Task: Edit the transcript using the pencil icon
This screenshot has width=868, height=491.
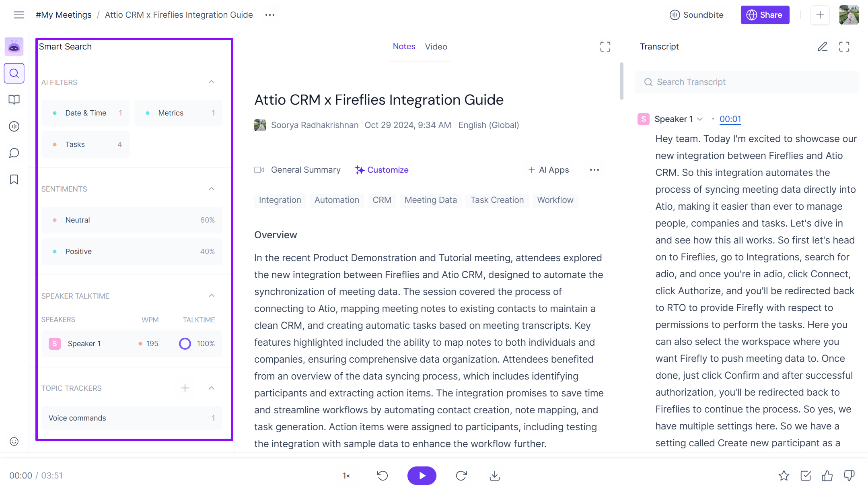Action: [823, 47]
